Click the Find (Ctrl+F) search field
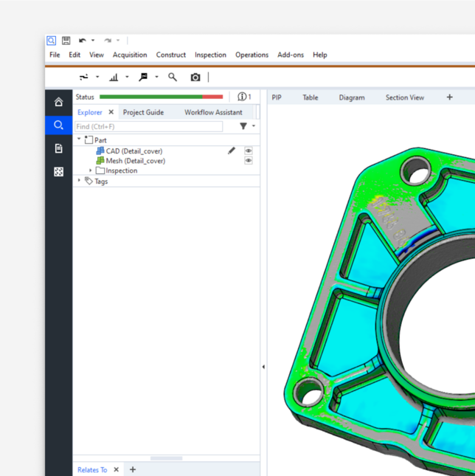 coord(148,126)
